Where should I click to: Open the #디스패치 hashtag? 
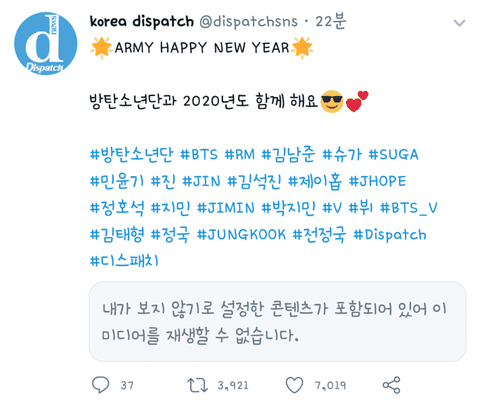(124, 261)
